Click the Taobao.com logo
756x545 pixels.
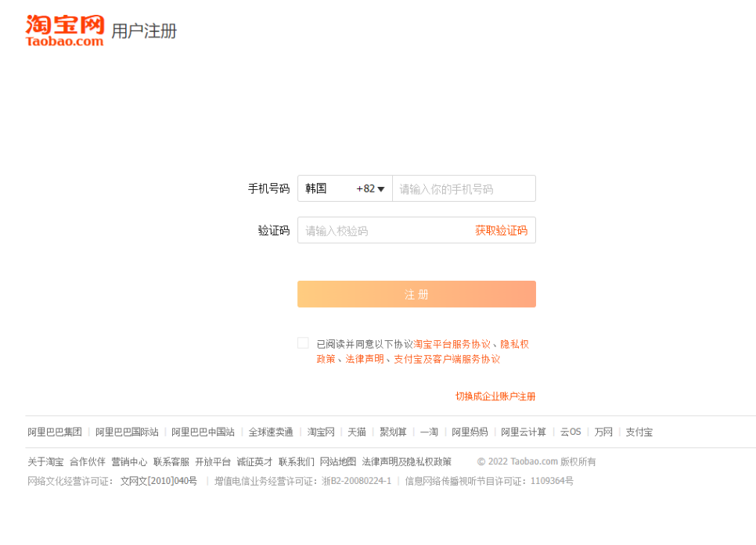tap(65, 30)
